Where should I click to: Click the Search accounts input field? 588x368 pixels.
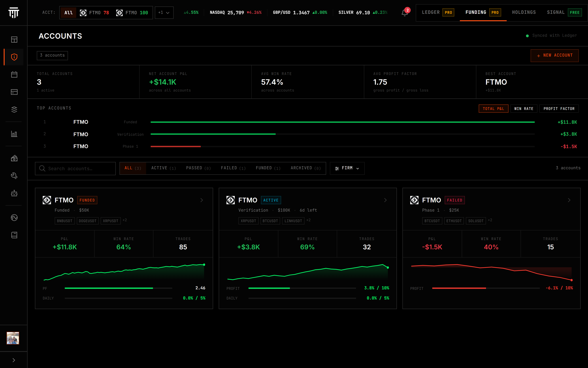click(x=75, y=168)
